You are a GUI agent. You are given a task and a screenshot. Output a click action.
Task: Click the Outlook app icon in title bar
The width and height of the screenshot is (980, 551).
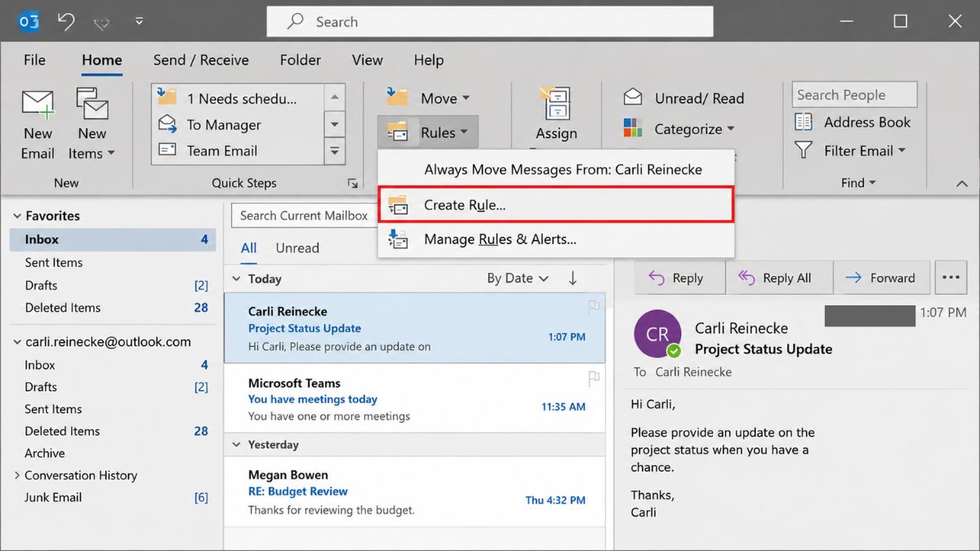pyautogui.click(x=29, y=21)
